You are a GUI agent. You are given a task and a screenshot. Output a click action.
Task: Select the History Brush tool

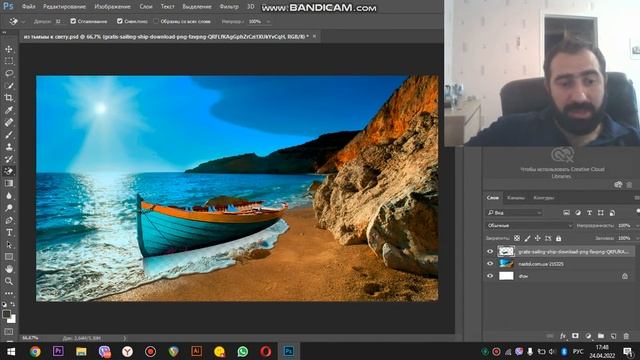[x=9, y=159]
